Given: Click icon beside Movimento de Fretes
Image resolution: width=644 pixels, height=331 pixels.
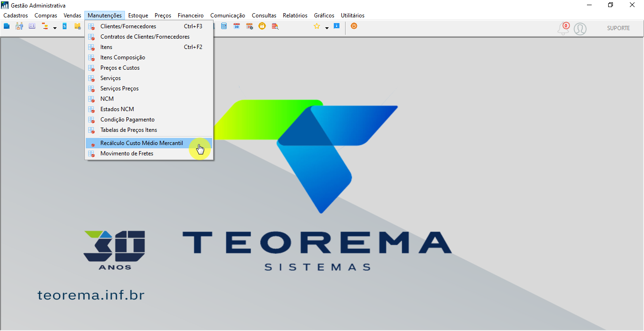Looking at the screenshot, I should coord(92,153).
